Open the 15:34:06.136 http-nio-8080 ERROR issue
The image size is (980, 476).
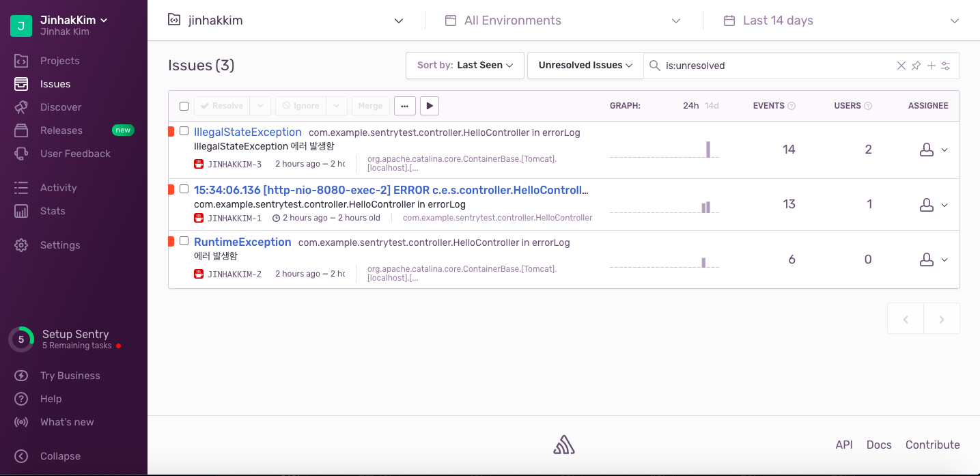[391, 190]
